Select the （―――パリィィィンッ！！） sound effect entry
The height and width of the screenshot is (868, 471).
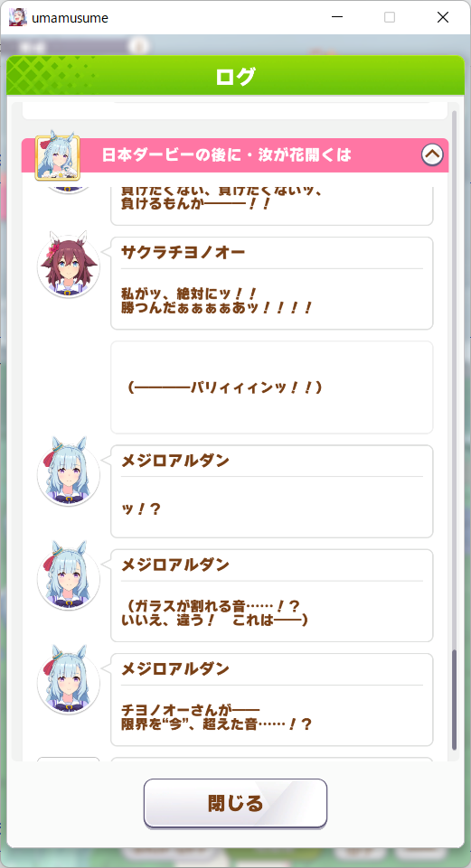[x=271, y=387]
